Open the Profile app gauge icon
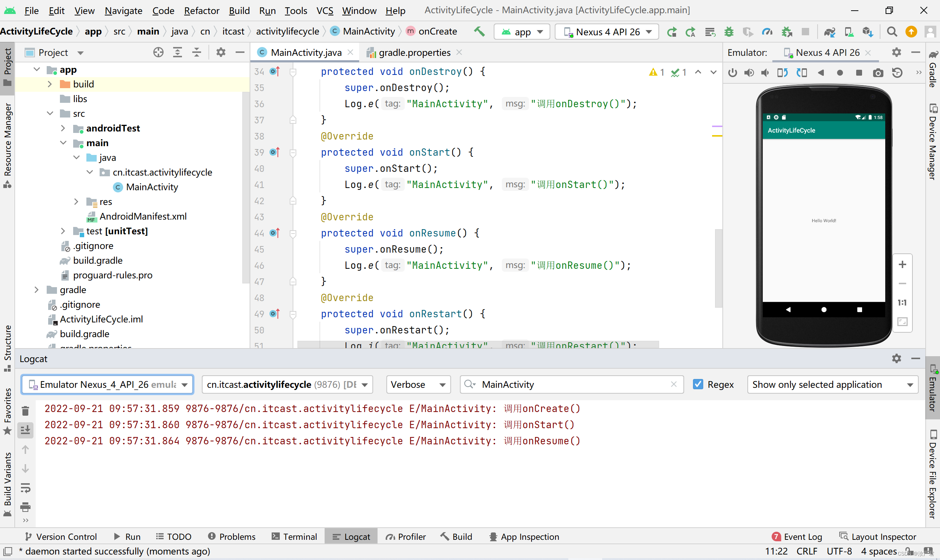 click(767, 32)
